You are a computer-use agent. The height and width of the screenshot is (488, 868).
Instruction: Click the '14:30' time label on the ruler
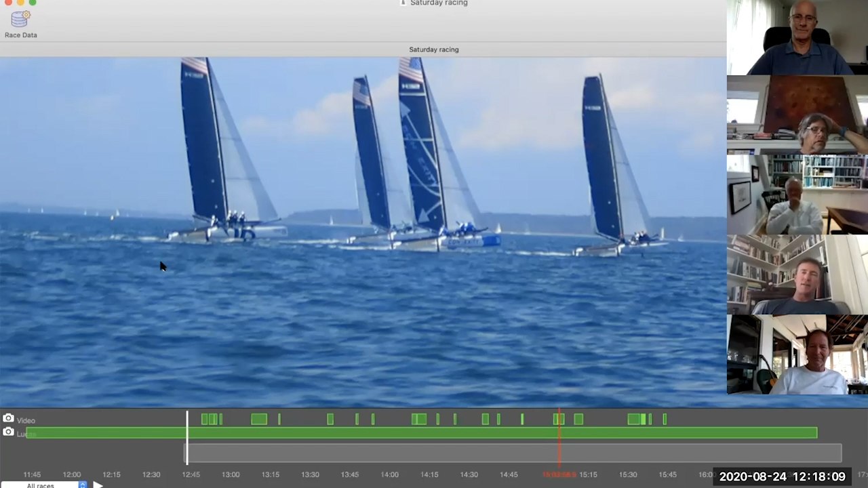469,474
